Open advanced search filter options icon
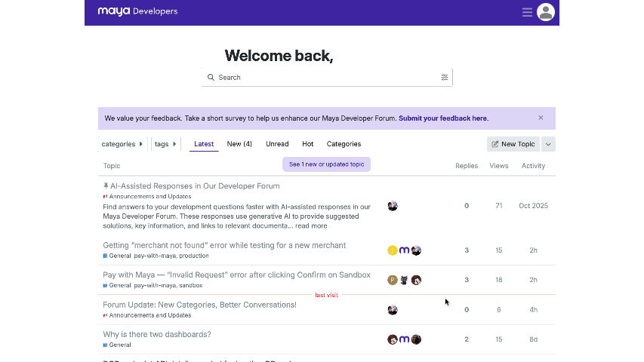Viewport: 644px width, 362px height. (445, 78)
